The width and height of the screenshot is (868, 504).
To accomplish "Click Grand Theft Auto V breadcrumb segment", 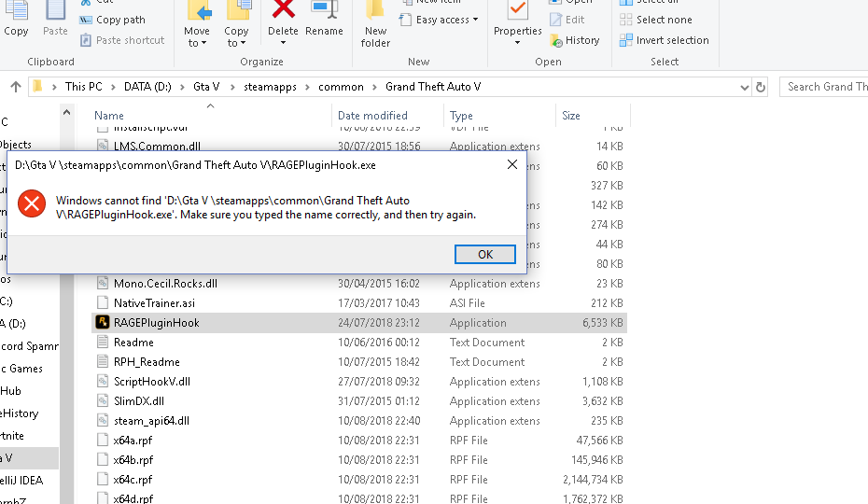I will click(x=433, y=87).
